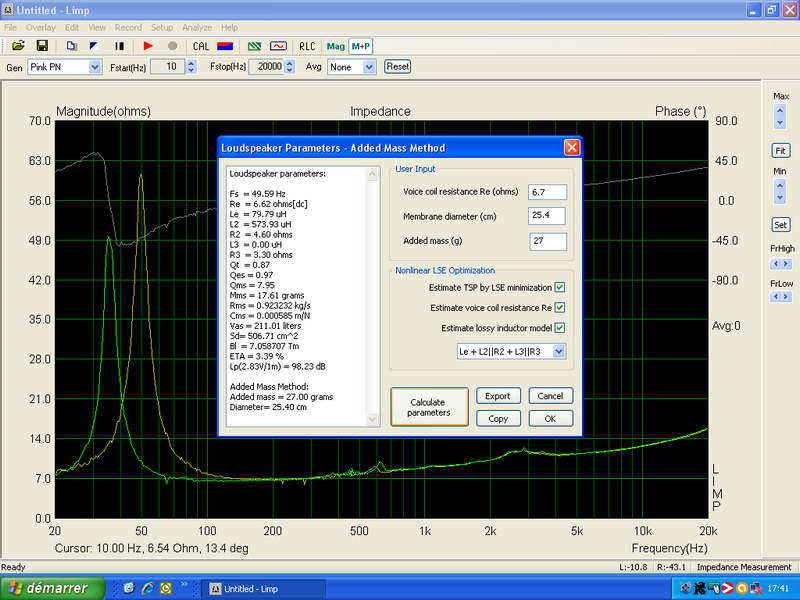This screenshot has height=600, width=800.
Task: Enable magnitude plus phase with M+P icon
Action: pos(358,46)
